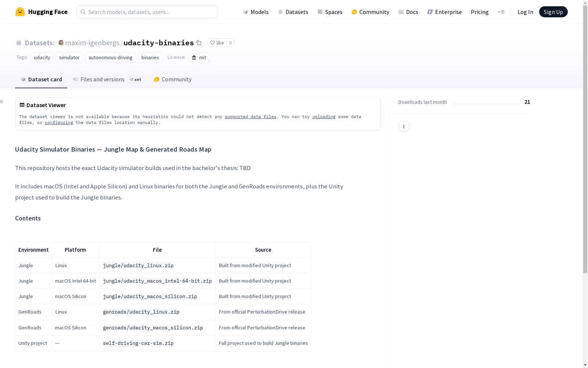This screenshot has height=368, width=588.
Task: Click jungle/udacity_macos_silicon.zip file name
Action: (x=150, y=297)
